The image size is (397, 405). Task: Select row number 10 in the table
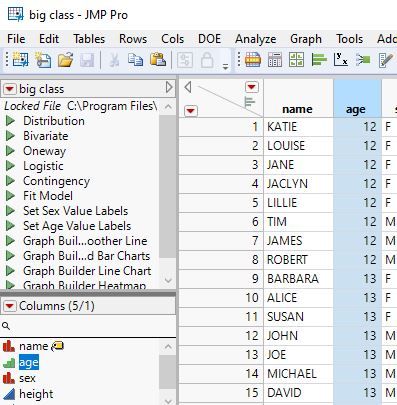(221, 298)
